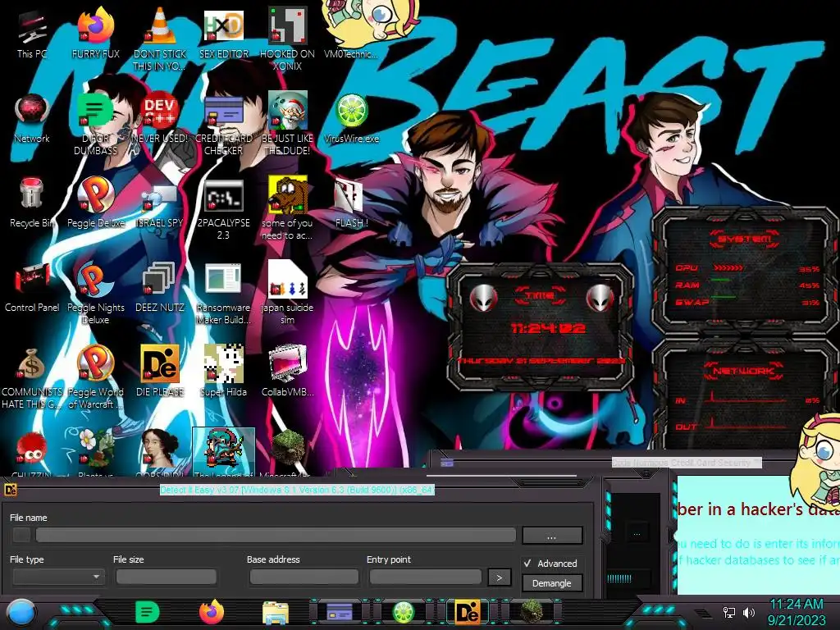This screenshot has width=840, height=630.
Task: Open Peggle Nights Deluxe shortcut
Action: click(x=95, y=293)
